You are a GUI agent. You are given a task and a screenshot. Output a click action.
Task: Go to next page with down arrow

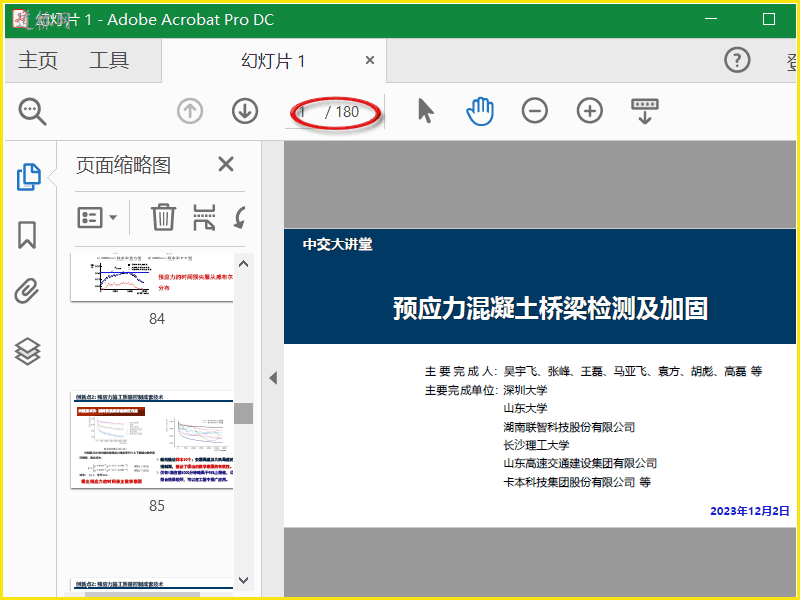[245, 111]
